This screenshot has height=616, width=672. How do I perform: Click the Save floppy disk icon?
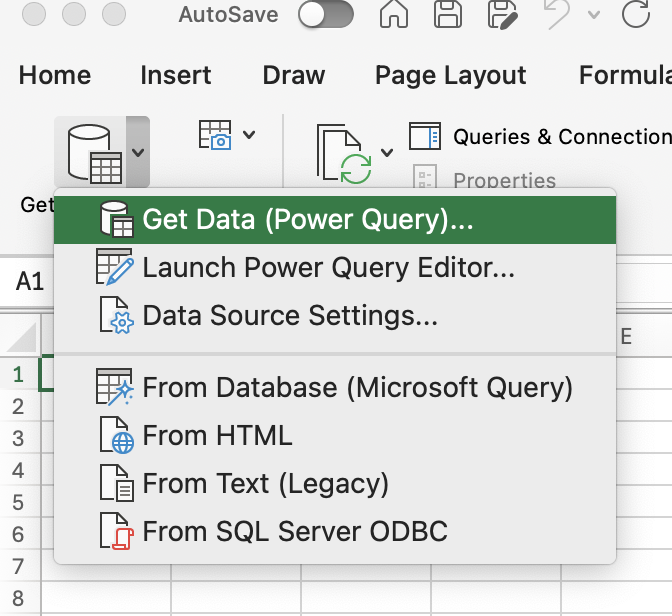tap(448, 14)
